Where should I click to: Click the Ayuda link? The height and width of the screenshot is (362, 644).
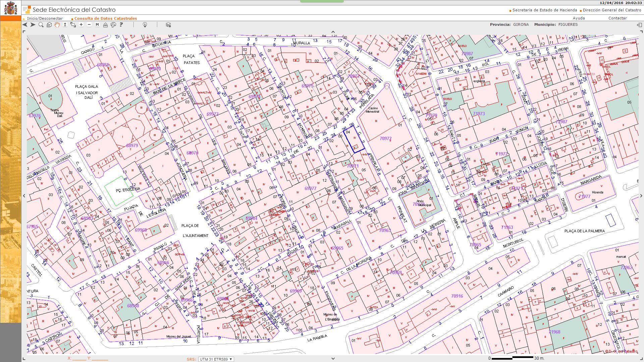coord(579,18)
